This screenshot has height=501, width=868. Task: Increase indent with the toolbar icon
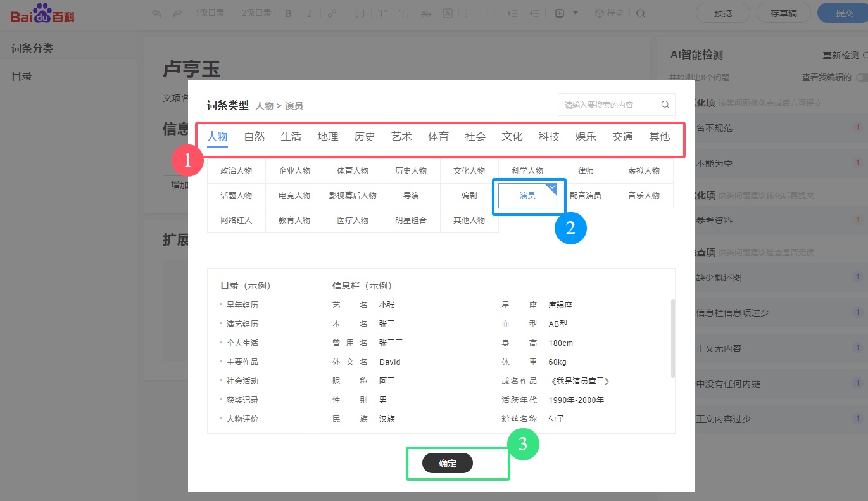(x=513, y=13)
